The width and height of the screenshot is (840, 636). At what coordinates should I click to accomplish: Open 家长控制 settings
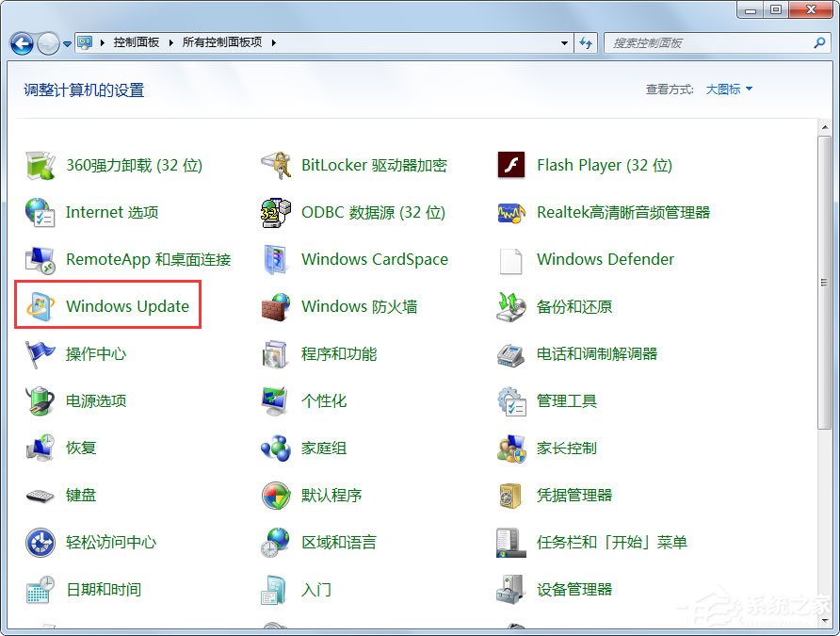566,448
